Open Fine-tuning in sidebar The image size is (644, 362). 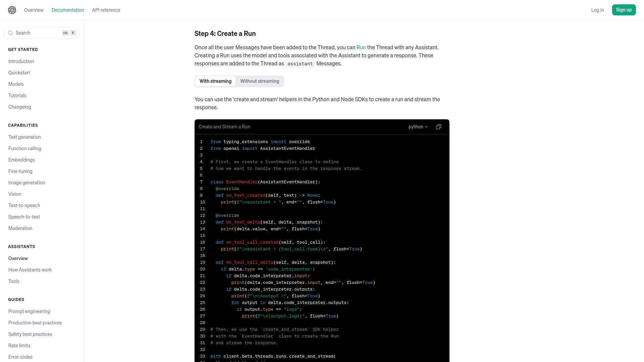tap(20, 171)
